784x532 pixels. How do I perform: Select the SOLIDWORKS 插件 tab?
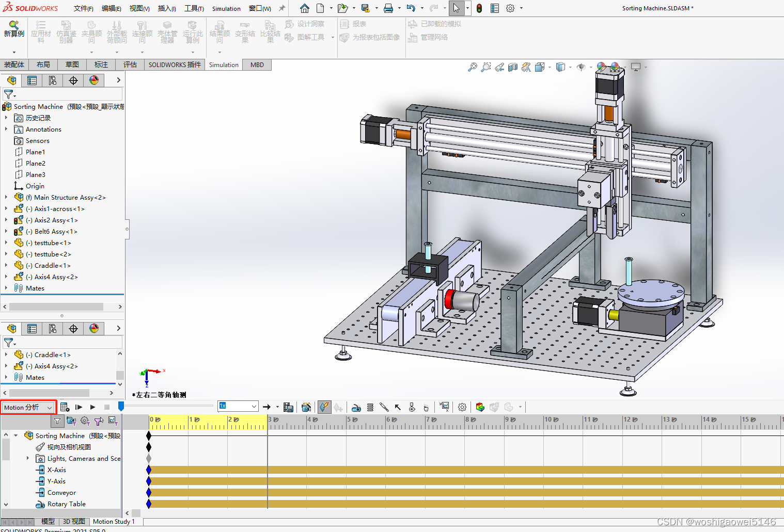click(x=175, y=65)
